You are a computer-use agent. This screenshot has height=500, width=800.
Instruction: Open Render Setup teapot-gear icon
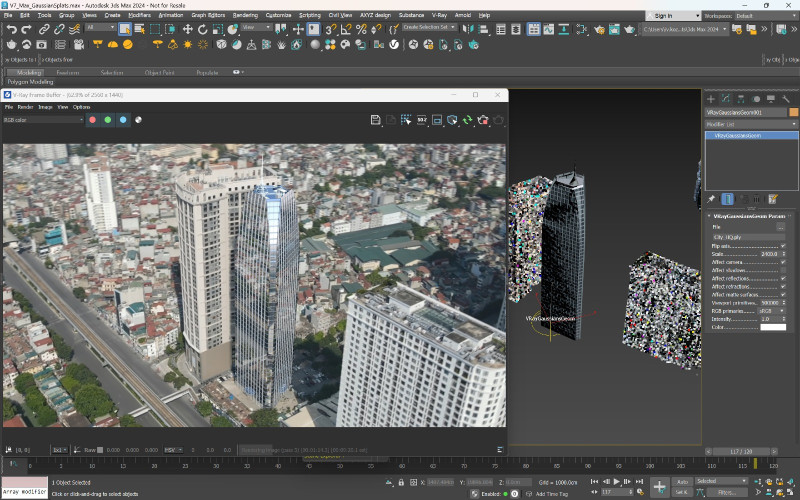599,29
